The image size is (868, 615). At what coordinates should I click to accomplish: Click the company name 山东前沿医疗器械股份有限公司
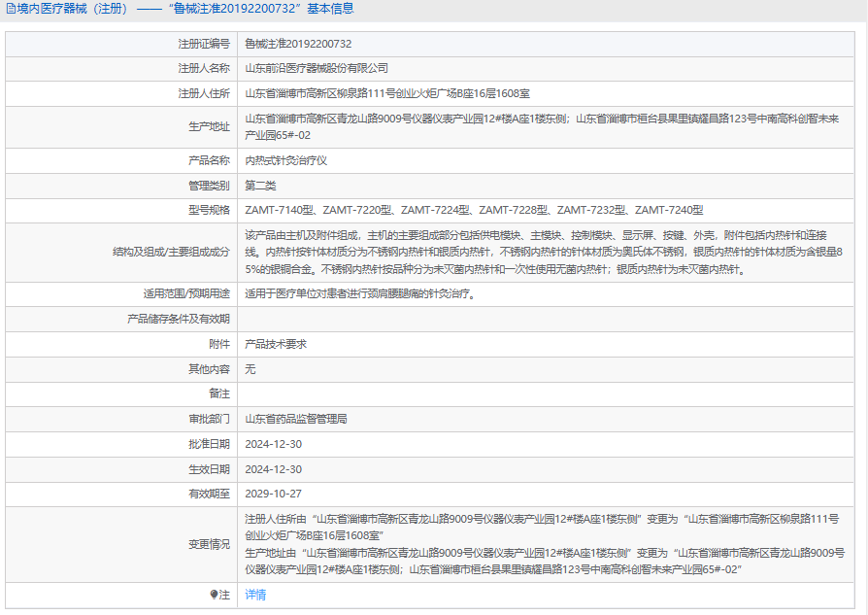pyautogui.click(x=317, y=68)
